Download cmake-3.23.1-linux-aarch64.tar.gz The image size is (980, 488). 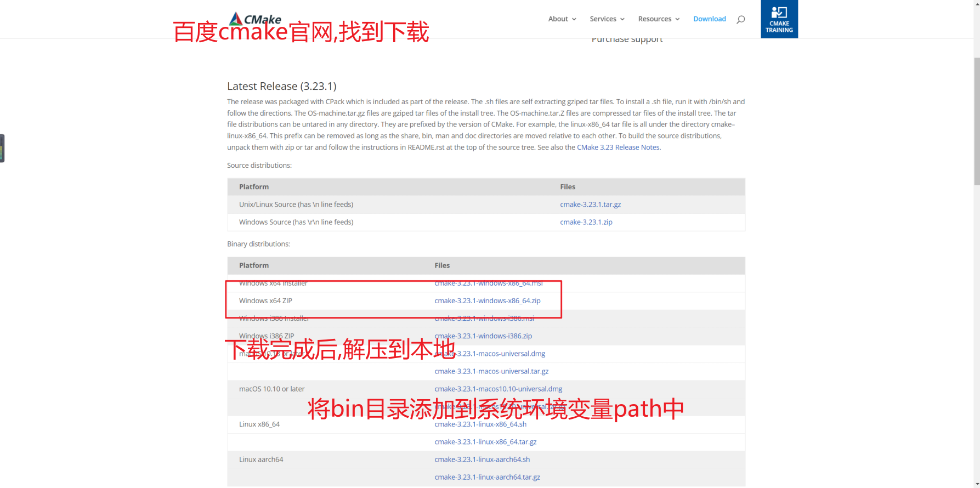487,477
